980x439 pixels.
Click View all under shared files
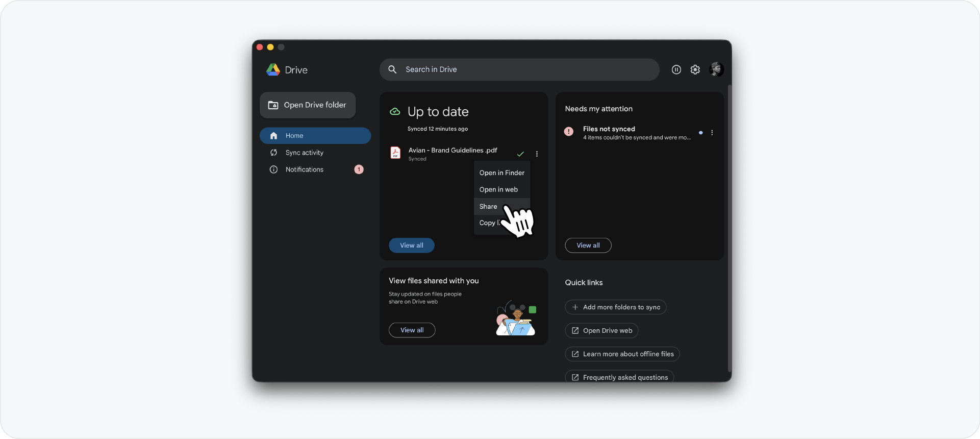coord(412,330)
